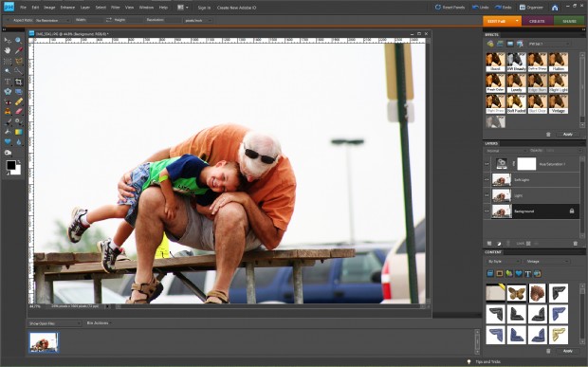Click the foreground black color swatch
Screen dimensions: 588x367
pyautogui.click(x=10, y=165)
